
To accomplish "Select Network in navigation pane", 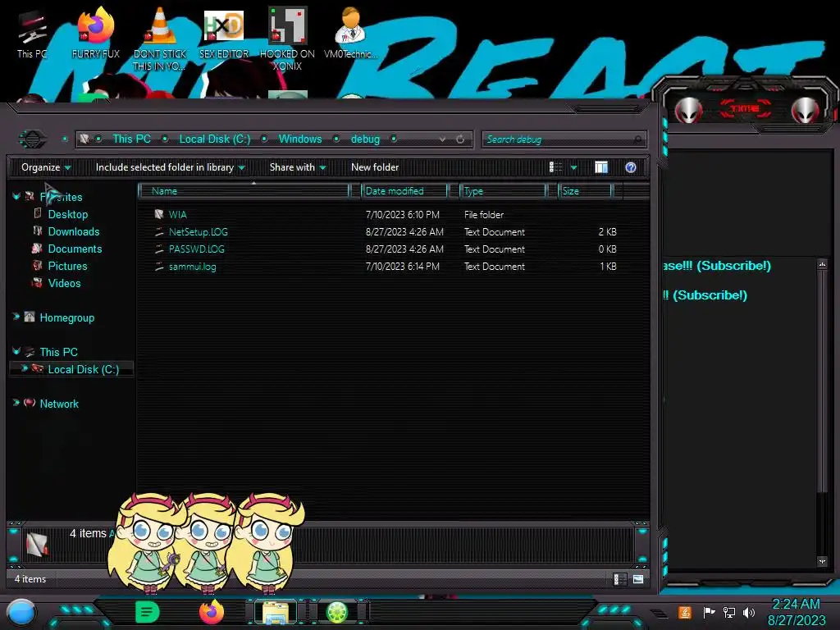I will click(x=59, y=404).
